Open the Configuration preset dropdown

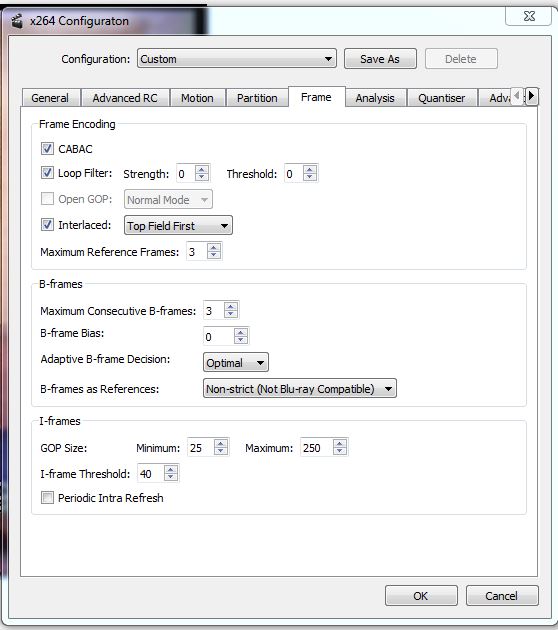(237, 59)
